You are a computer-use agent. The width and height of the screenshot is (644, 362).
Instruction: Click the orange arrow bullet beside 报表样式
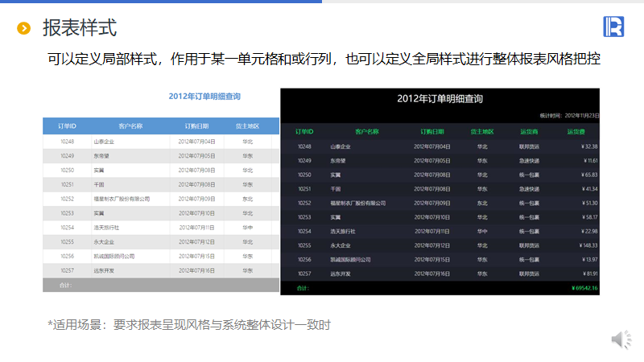24,28
